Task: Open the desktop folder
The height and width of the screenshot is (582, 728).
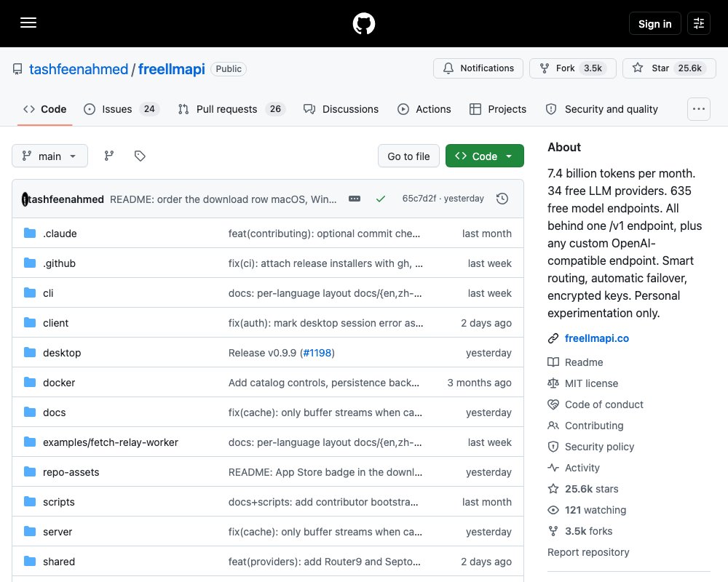Action: pos(62,353)
